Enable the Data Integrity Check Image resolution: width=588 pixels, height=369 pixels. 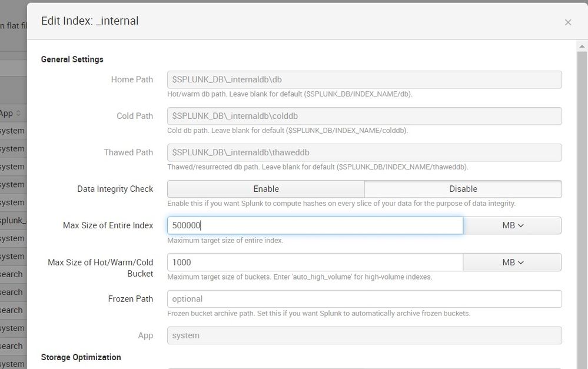click(x=266, y=189)
